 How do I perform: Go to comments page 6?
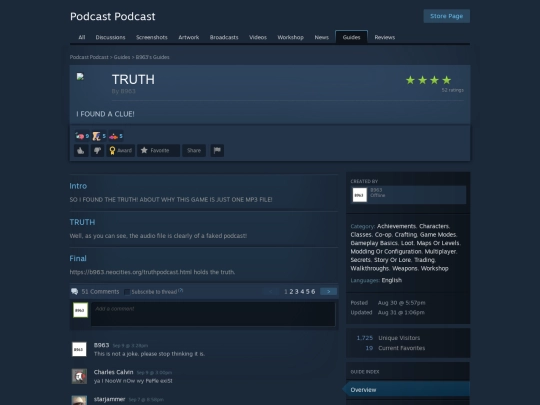tap(313, 292)
